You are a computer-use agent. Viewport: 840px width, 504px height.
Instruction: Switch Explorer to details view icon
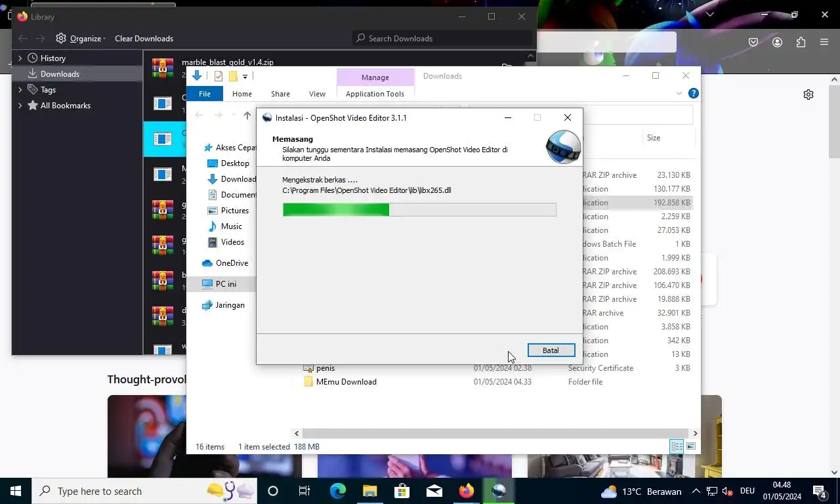click(677, 447)
